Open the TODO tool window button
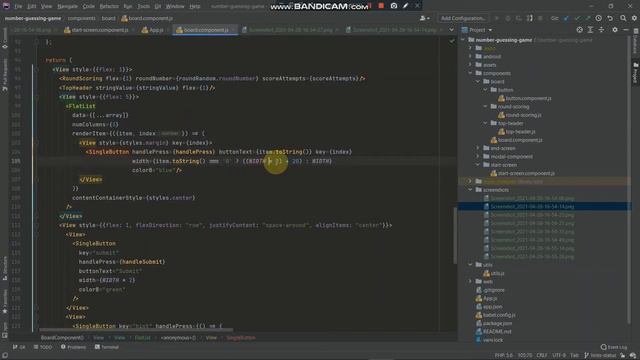 pyautogui.click(x=43, y=347)
